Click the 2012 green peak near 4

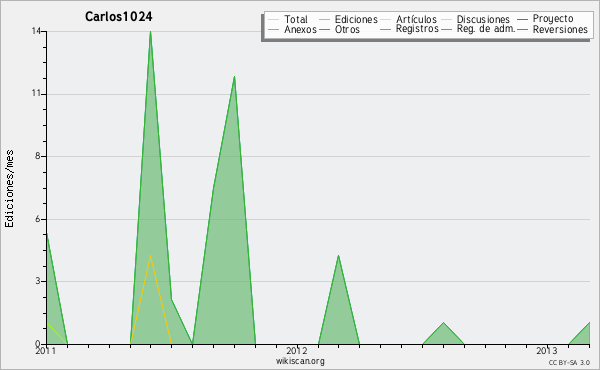pos(339,256)
